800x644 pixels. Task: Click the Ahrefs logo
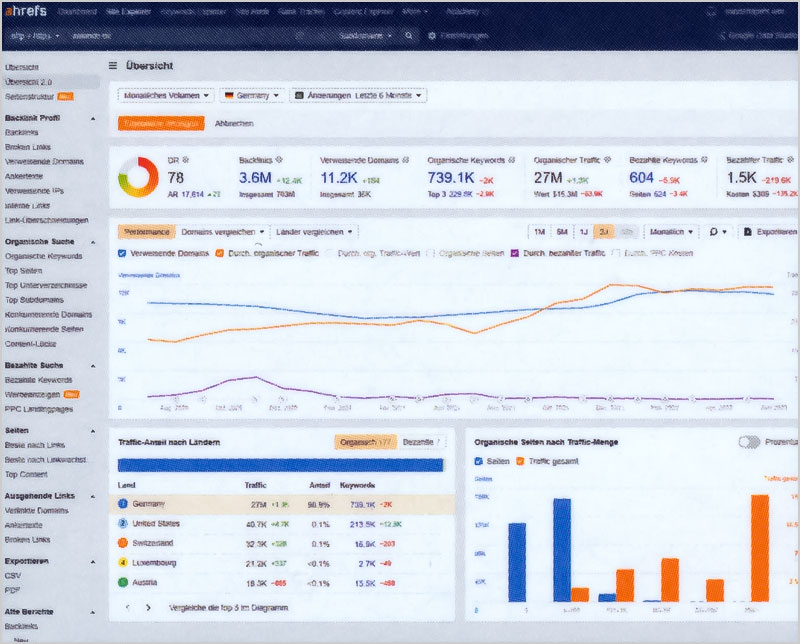26,11
